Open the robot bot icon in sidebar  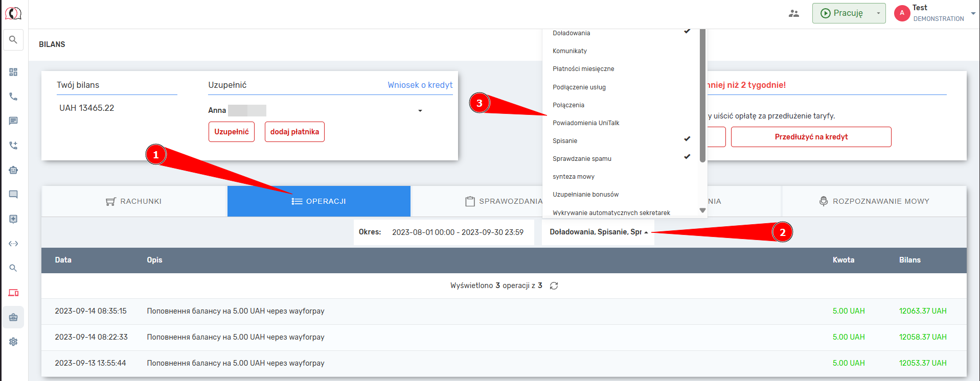13,170
